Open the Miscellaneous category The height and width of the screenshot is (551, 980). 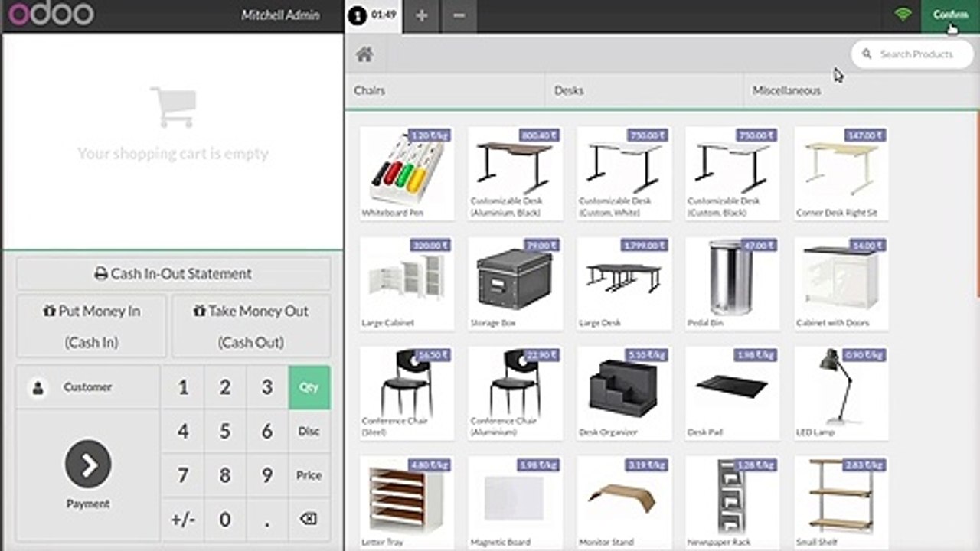coord(861,90)
